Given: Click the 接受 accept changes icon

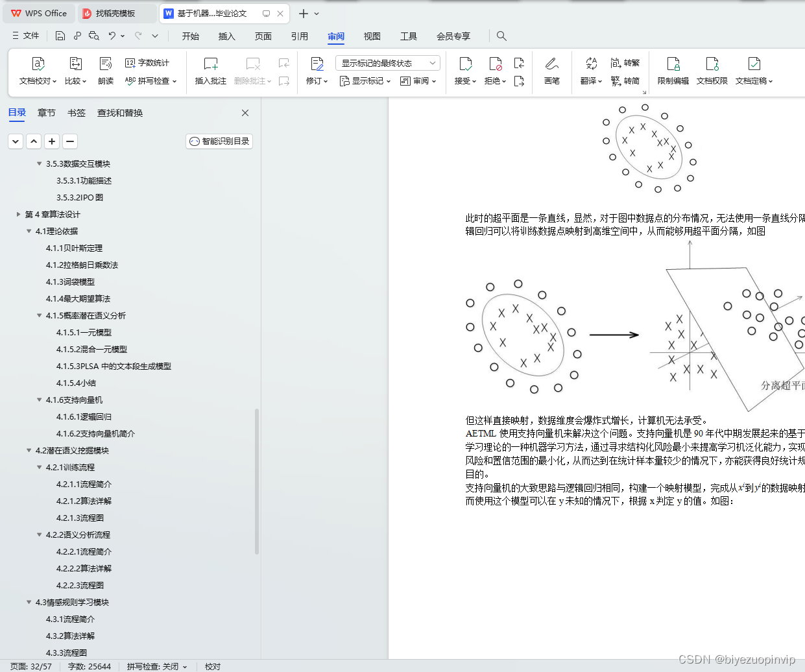Looking at the screenshot, I should point(465,64).
